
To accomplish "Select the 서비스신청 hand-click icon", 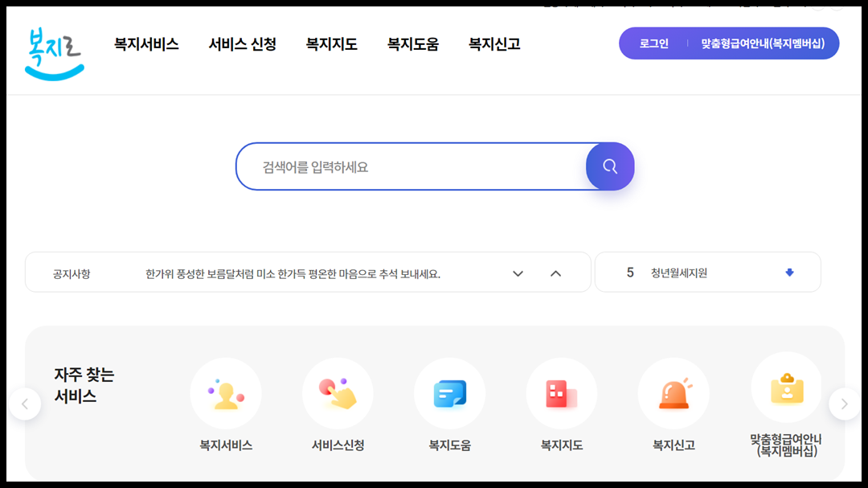I will tap(338, 393).
